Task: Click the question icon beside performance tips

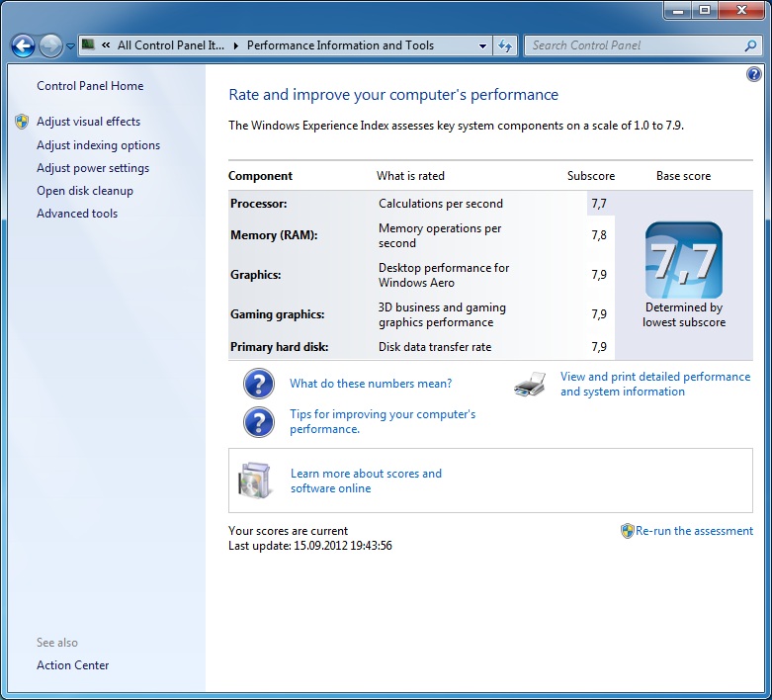Action: (258, 421)
